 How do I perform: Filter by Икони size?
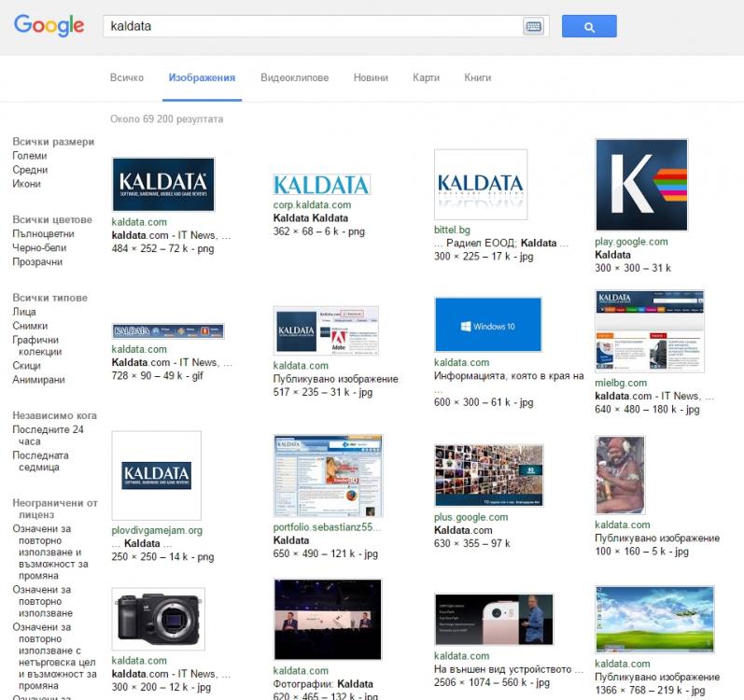26,184
